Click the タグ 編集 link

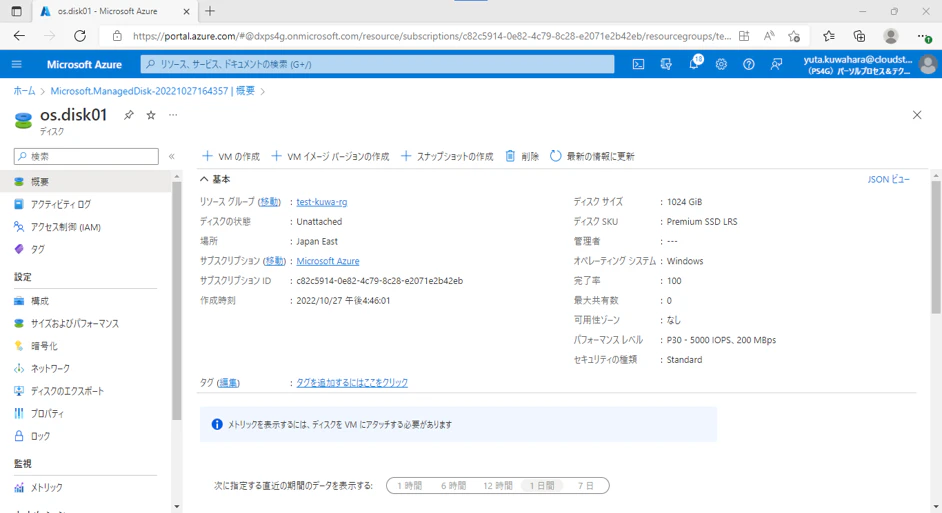point(228,383)
